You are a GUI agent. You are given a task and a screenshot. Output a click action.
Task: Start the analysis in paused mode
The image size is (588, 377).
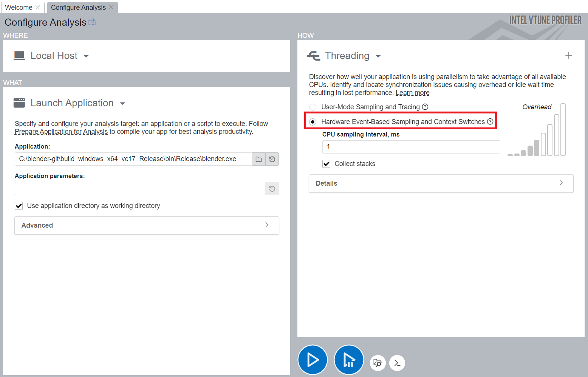point(348,360)
